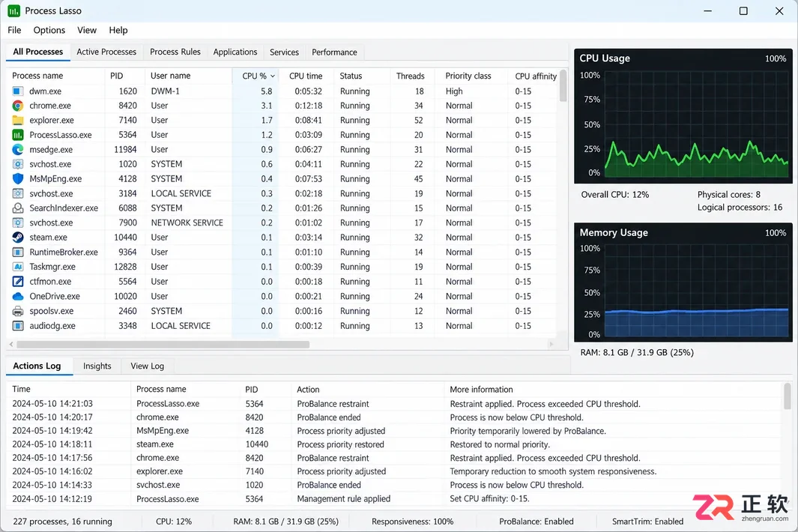Click the steam.exe process icon
Screen dimensions: 798x532
(x=18, y=238)
